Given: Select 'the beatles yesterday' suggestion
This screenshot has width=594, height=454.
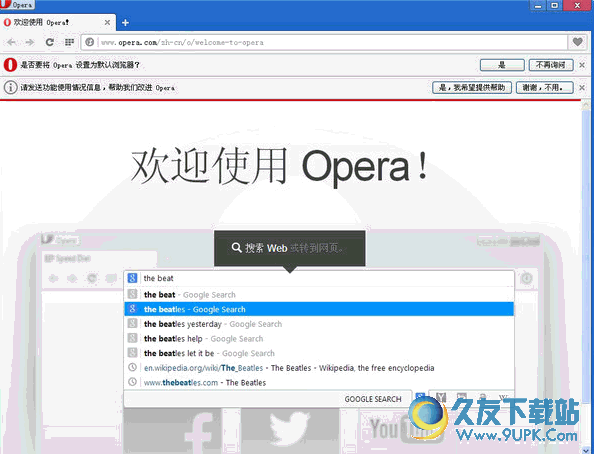Looking at the screenshot, I should (319, 324).
